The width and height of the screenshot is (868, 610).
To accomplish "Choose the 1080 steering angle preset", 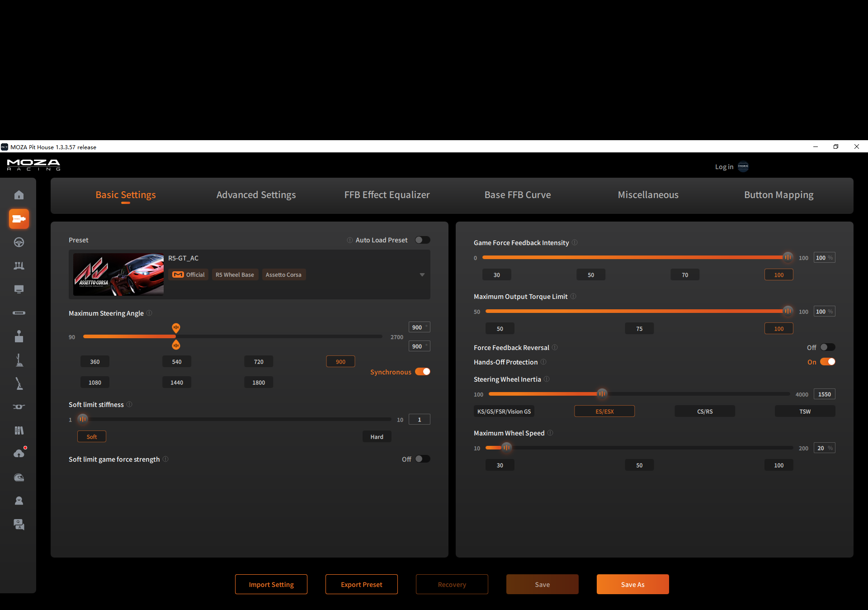I will coord(95,383).
